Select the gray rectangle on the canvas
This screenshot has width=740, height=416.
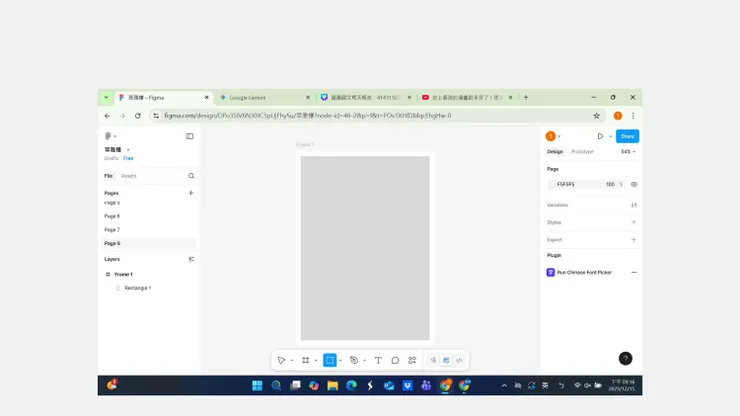(365, 248)
